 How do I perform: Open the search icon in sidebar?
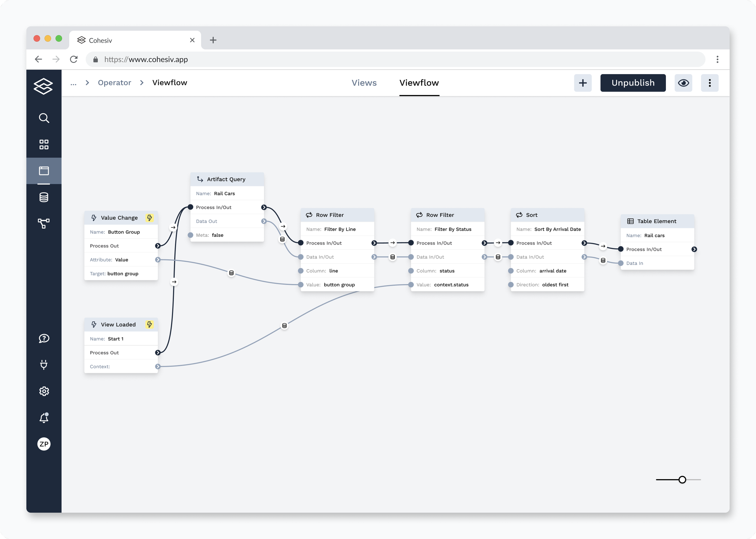[x=44, y=118]
